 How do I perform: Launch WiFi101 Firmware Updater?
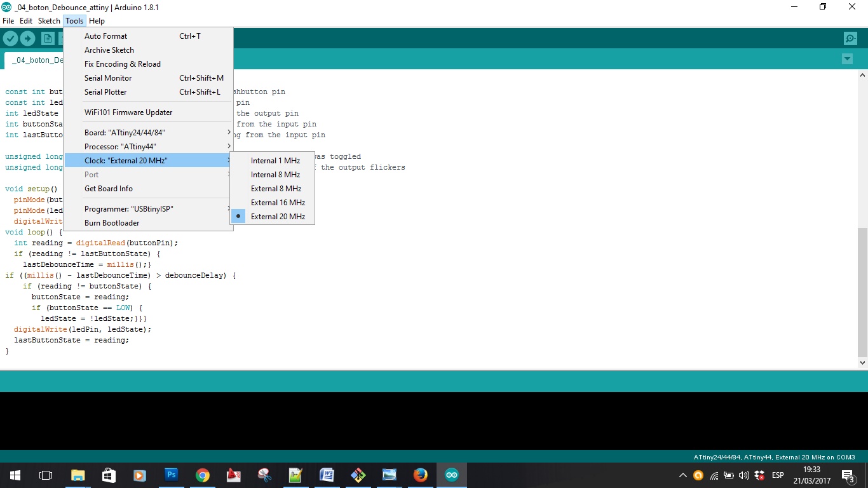click(149, 112)
